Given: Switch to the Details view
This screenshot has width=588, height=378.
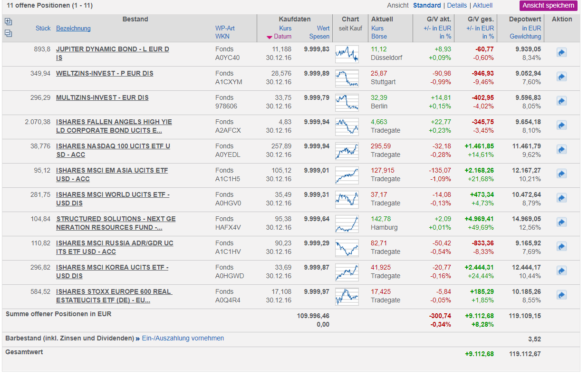Looking at the screenshot, I should (x=457, y=5).
